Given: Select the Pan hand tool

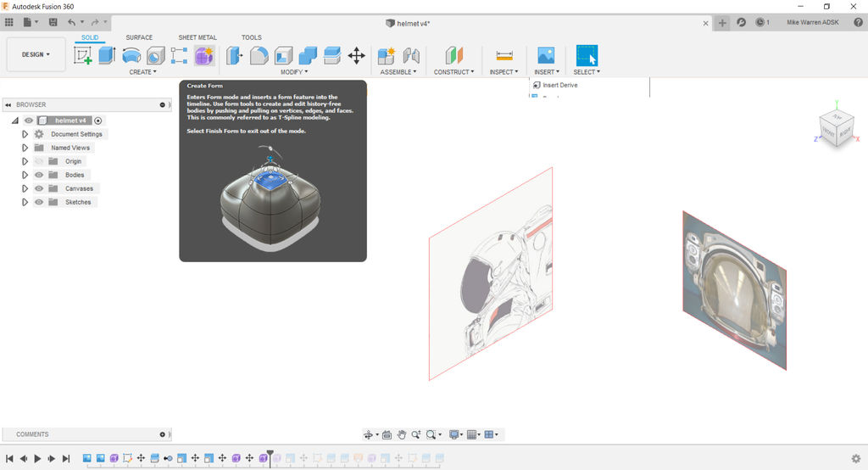Looking at the screenshot, I should [x=401, y=434].
